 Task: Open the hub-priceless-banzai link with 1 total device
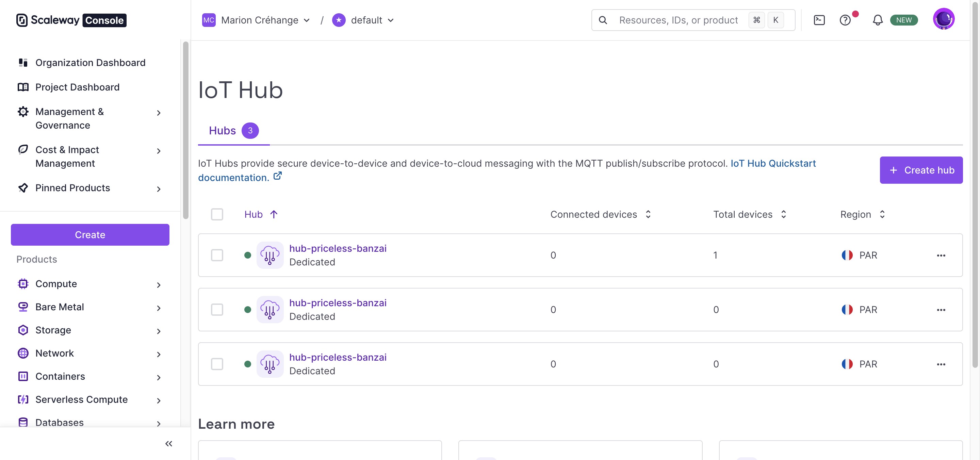click(x=338, y=248)
